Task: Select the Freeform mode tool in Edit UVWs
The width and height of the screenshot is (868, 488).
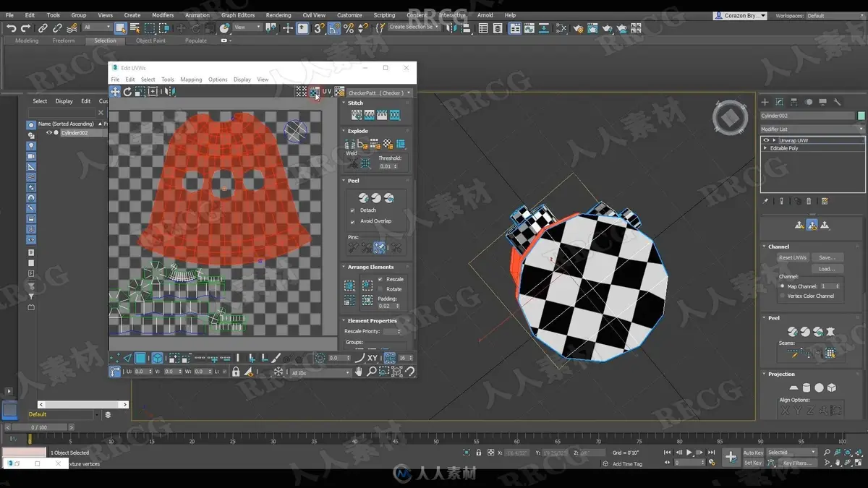Action: click(x=153, y=92)
